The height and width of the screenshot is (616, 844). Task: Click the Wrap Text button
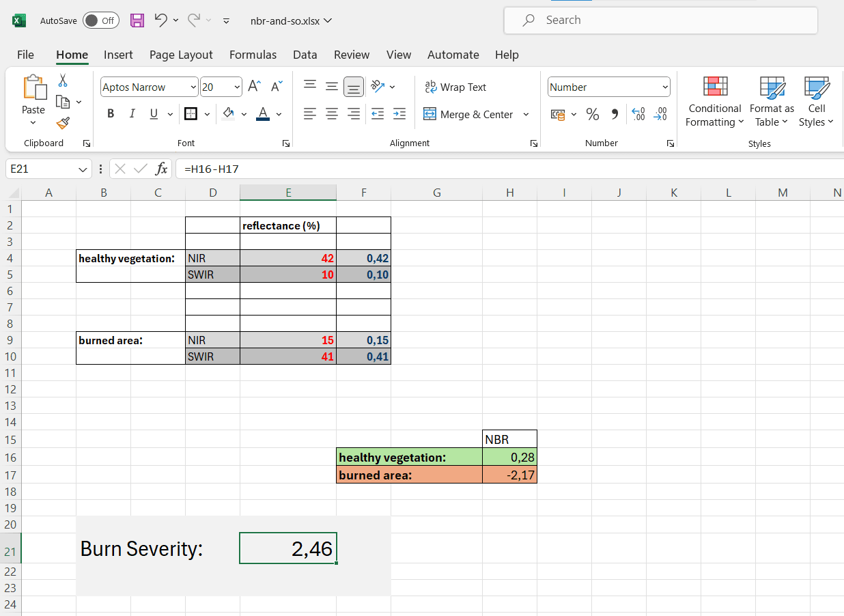coord(455,87)
